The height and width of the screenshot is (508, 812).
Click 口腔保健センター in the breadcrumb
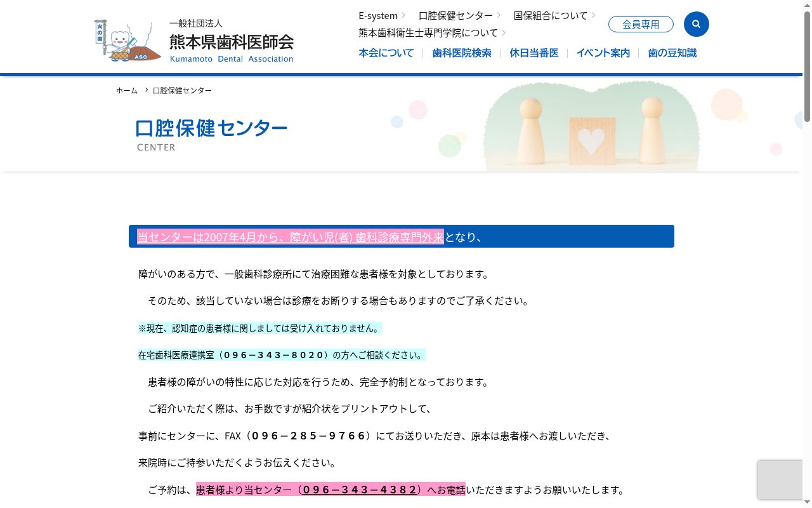[x=182, y=90]
